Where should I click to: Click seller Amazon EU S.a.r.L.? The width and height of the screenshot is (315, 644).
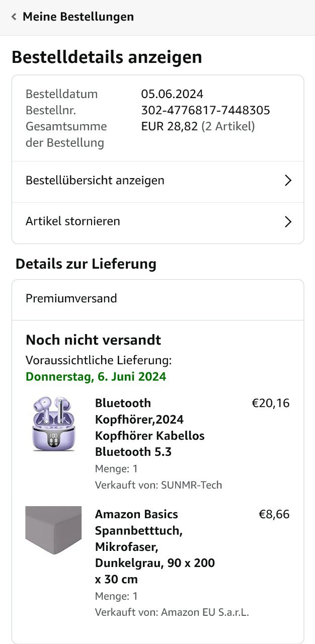pyautogui.click(x=204, y=612)
